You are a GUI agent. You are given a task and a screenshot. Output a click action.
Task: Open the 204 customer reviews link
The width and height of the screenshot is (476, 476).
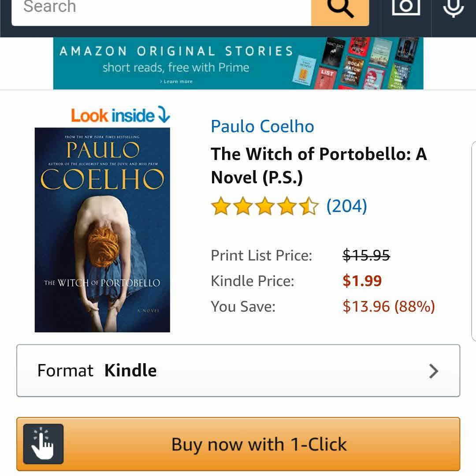347,206
